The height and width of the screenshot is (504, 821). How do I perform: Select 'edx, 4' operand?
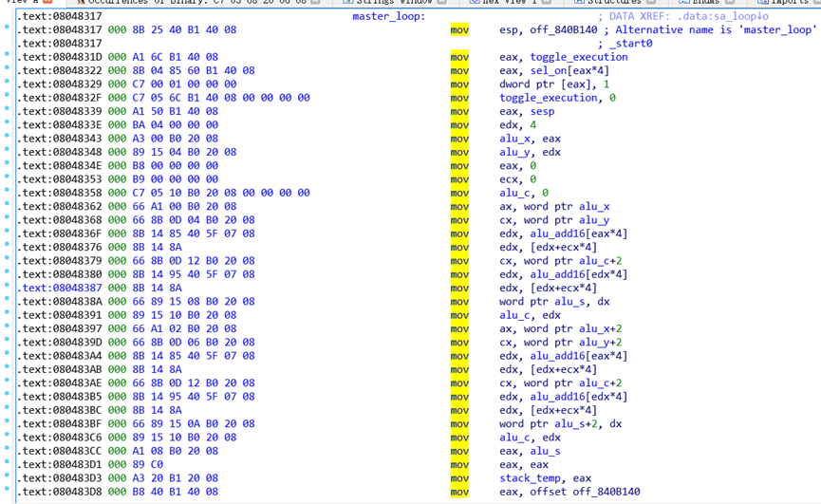pos(517,125)
